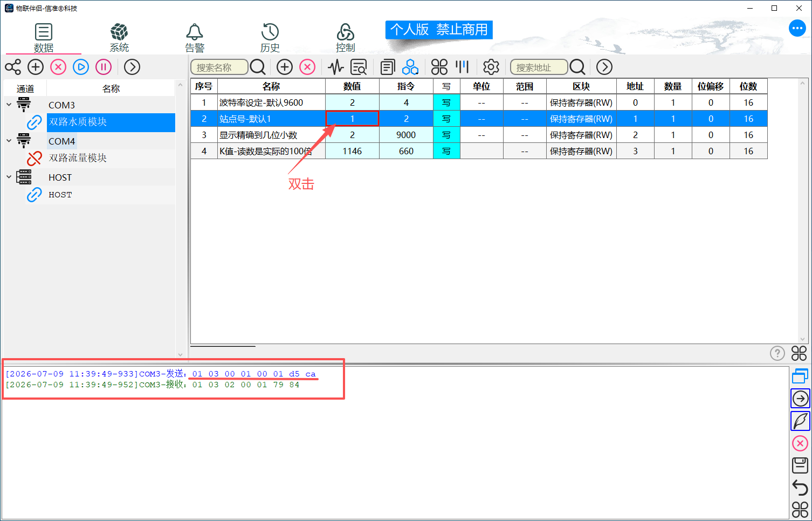Select the 9000 command cell
The height and width of the screenshot is (521, 812).
click(x=406, y=135)
